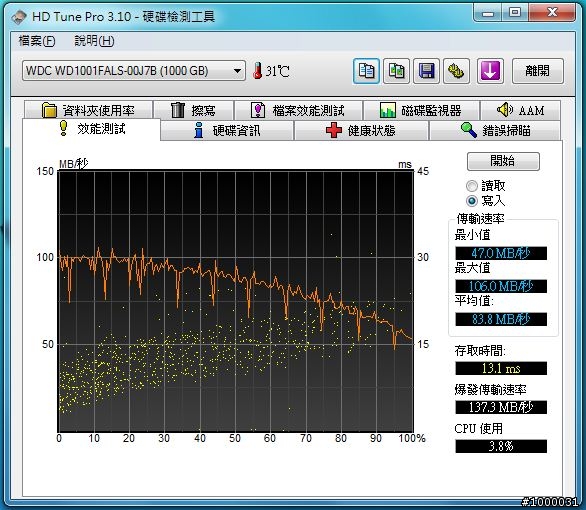Click the 離開 exit button
The height and width of the screenshot is (510, 586).
pyautogui.click(x=537, y=71)
